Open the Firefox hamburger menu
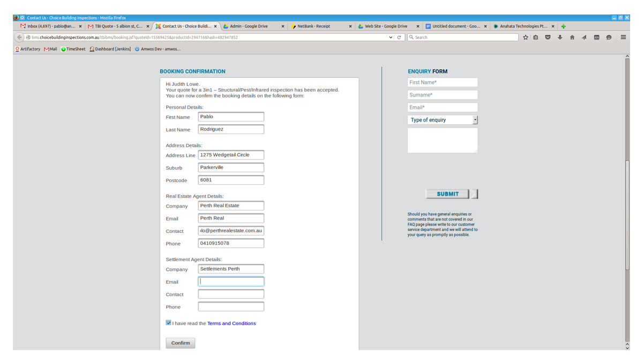 [x=623, y=37]
